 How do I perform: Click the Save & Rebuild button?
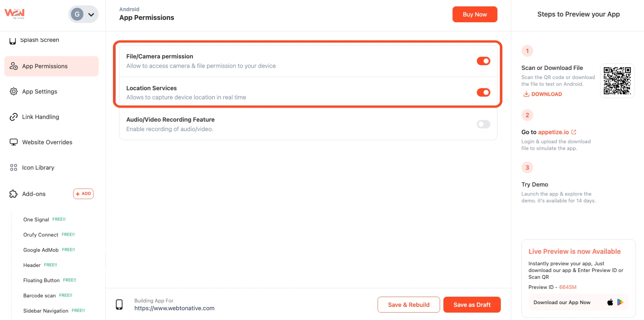(x=408, y=305)
